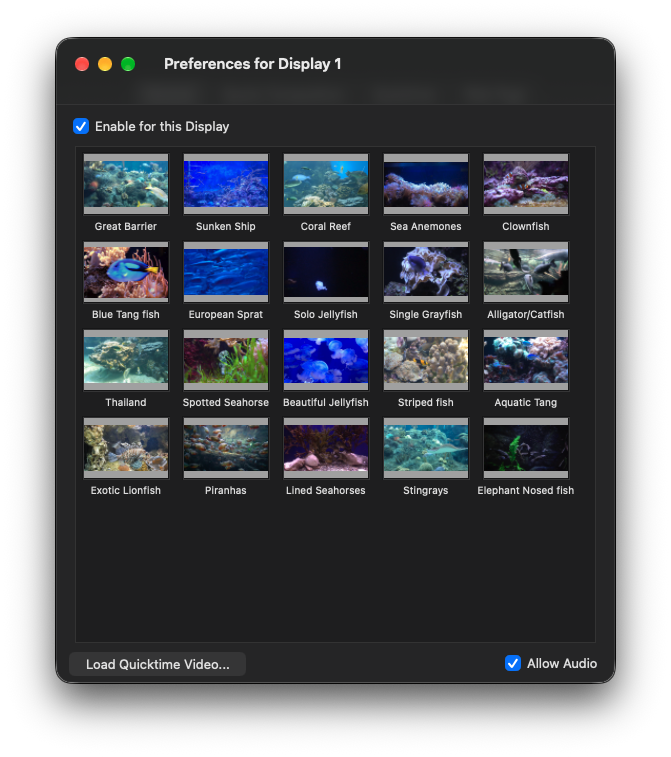This screenshot has height=757, width=671.
Task: Choose the Sunken Ship aquarium thumbnail
Action: click(x=226, y=184)
